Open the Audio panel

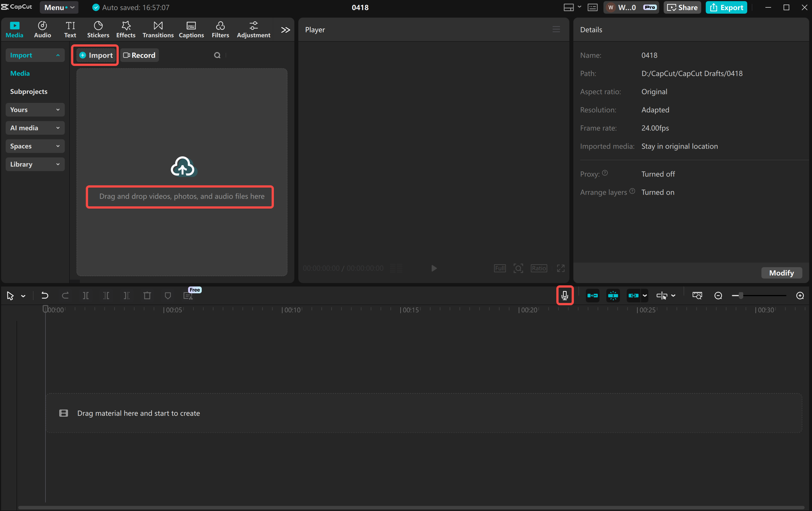click(42, 29)
